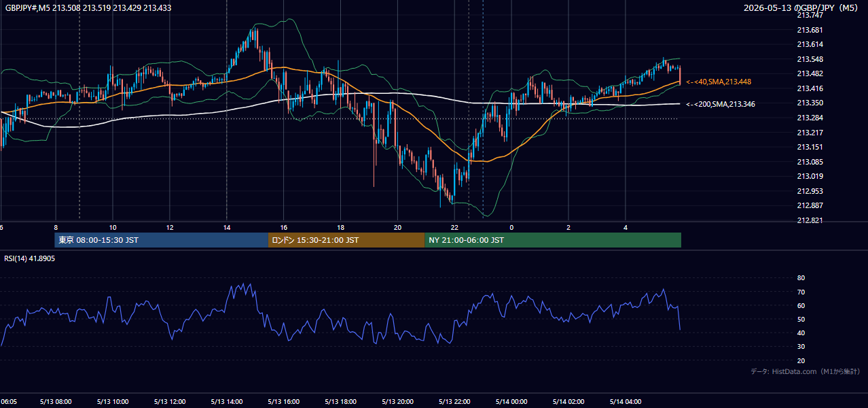The image size is (868, 408).
Task: Click price level 213.284 on axis
Action: pos(810,118)
